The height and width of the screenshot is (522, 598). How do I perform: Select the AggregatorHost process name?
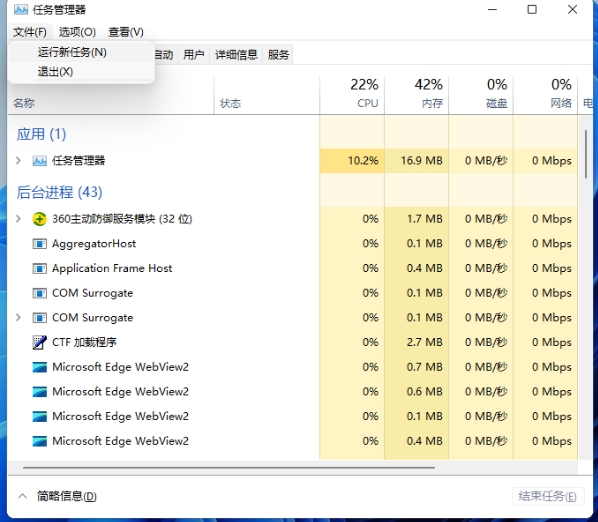[94, 244]
